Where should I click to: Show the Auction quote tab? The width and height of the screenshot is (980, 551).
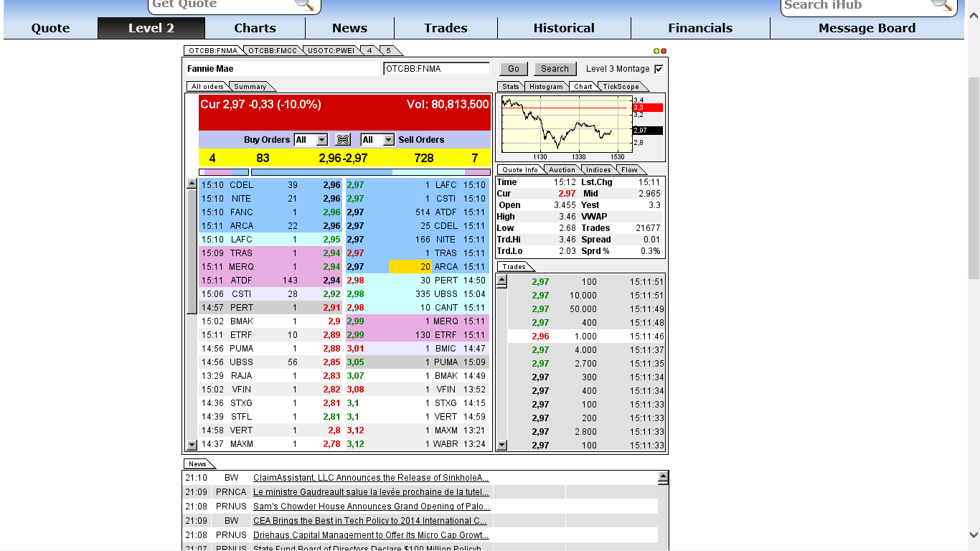tap(562, 169)
